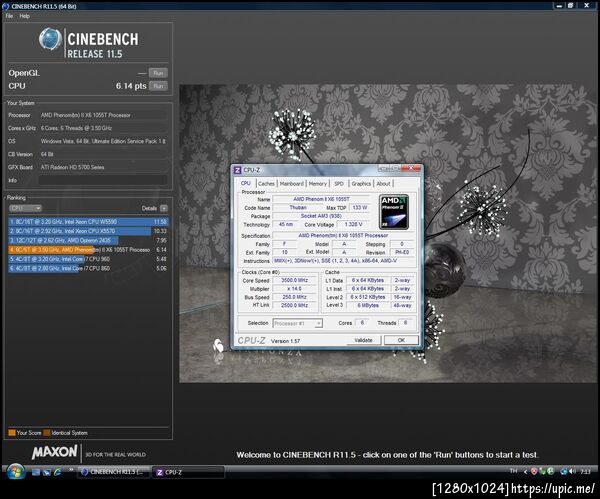Select the Intel Xeon CPU X5570 ranking row

88,231
